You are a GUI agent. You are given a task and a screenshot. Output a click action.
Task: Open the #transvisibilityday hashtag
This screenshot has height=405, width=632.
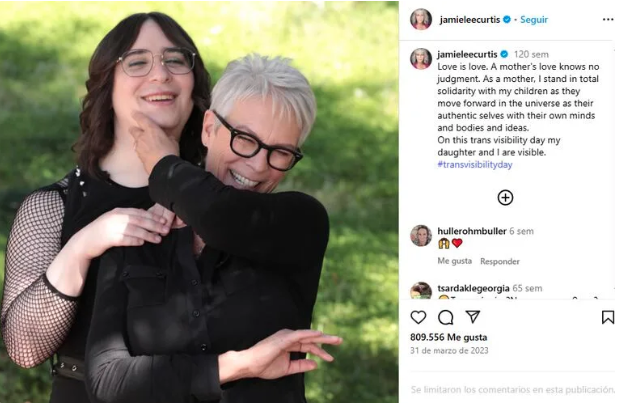[475, 164]
